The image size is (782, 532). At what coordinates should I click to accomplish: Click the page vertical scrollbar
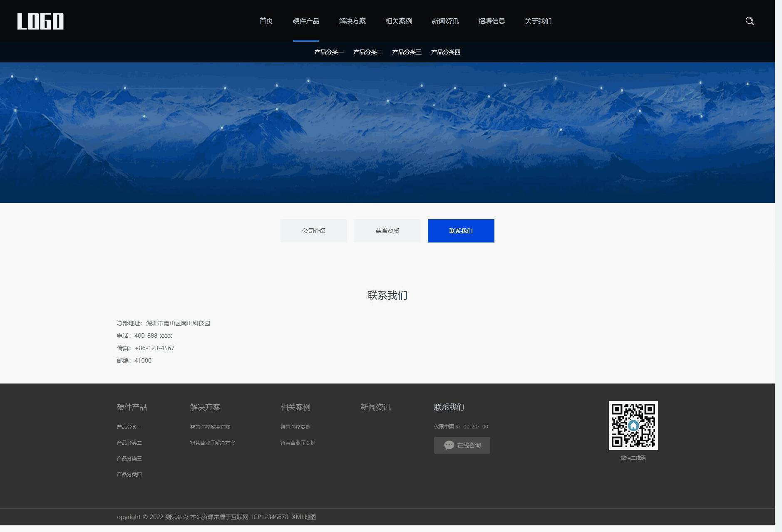(x=778, y=266)
